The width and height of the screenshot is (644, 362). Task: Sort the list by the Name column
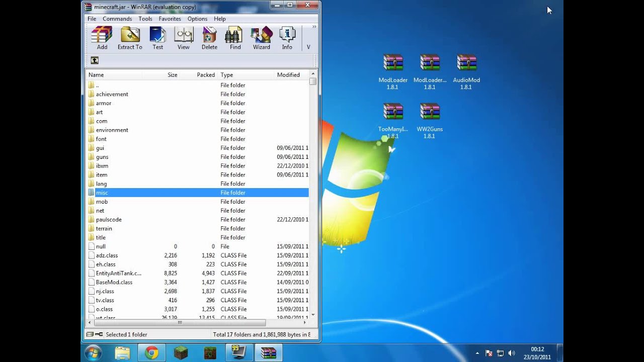coord(114,75)
